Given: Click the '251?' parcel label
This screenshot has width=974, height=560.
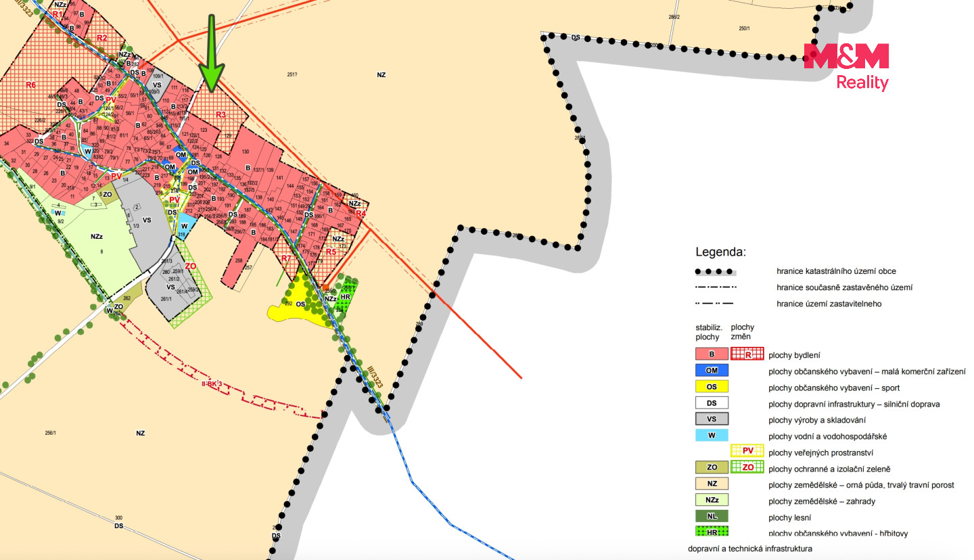Looking at the screenshot, I should 292,74.
